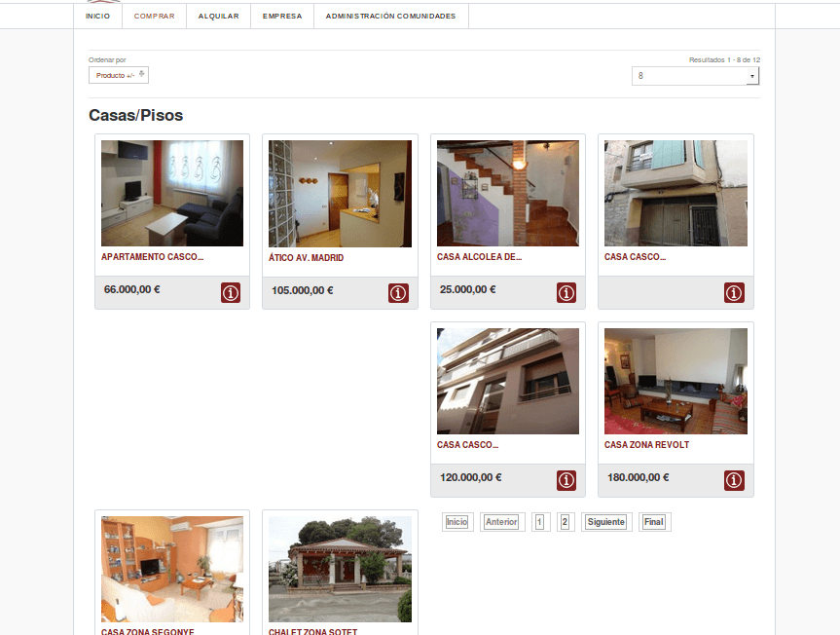Select the 105.000,00 € price text
This screenshot has height=635, width=840.
click(x=302, y=290)
